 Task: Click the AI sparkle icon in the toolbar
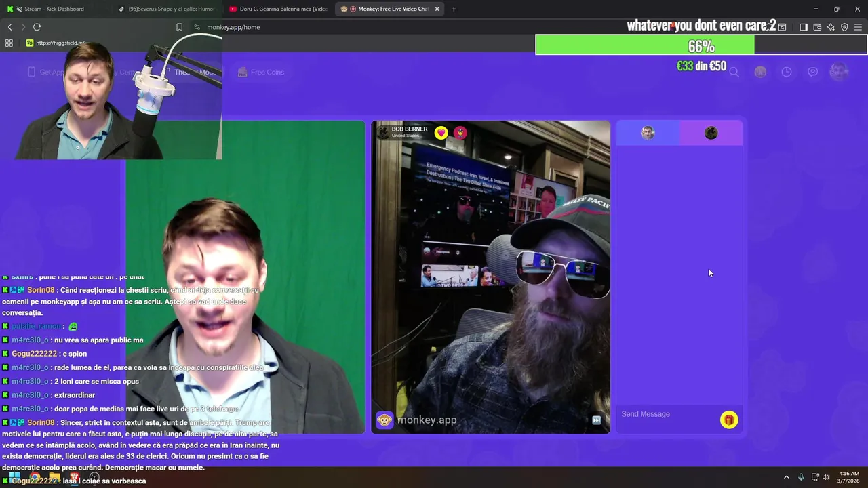click(831, 27)
